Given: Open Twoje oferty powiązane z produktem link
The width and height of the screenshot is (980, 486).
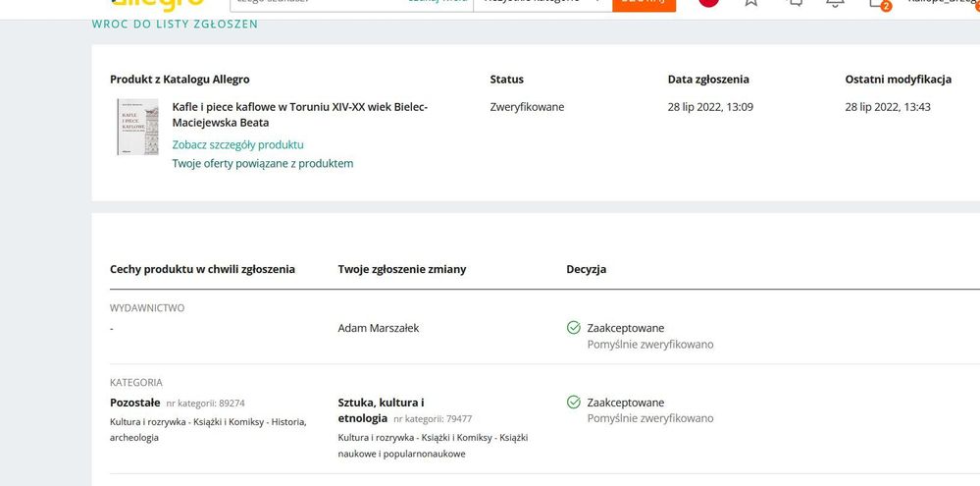Looking at the screenshot, I should point(263,163).
